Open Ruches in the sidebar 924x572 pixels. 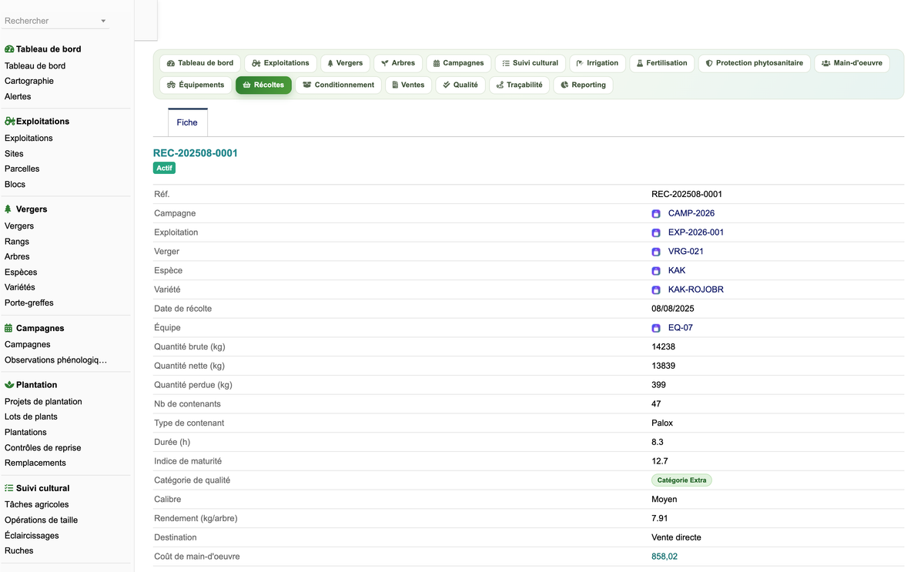pyautogui.click(x=19, y=550)
